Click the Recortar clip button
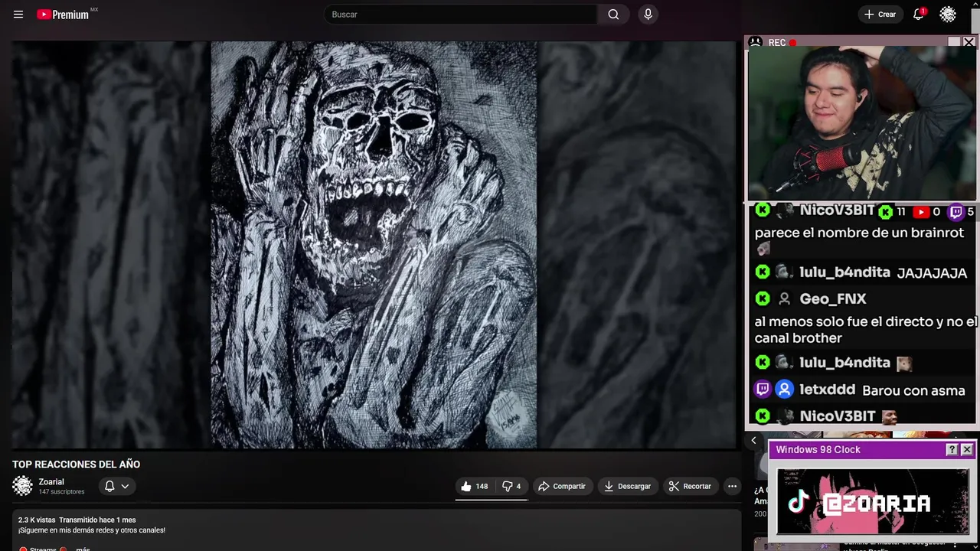Screen dimensions: 980x551 (x=690, y=486)
